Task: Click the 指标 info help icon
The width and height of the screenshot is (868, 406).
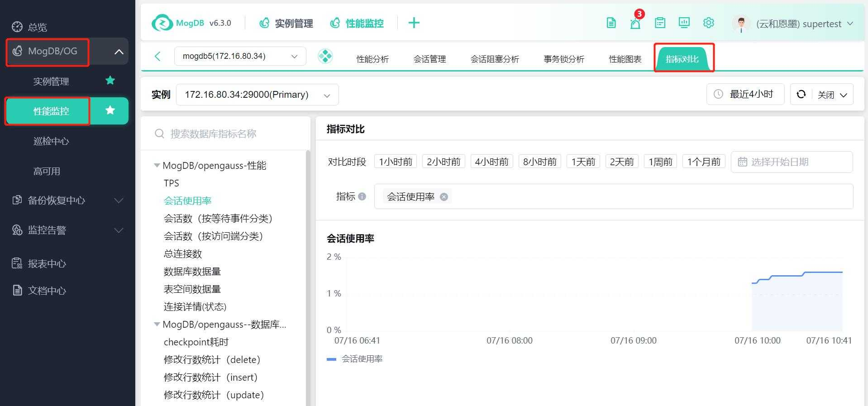Action: click(362, 196)
